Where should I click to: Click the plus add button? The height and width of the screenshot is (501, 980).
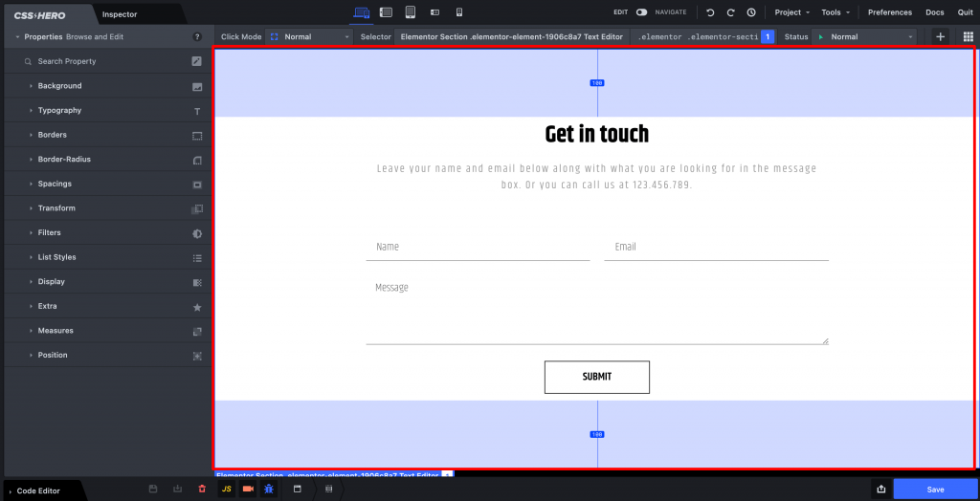click(940, 37)
